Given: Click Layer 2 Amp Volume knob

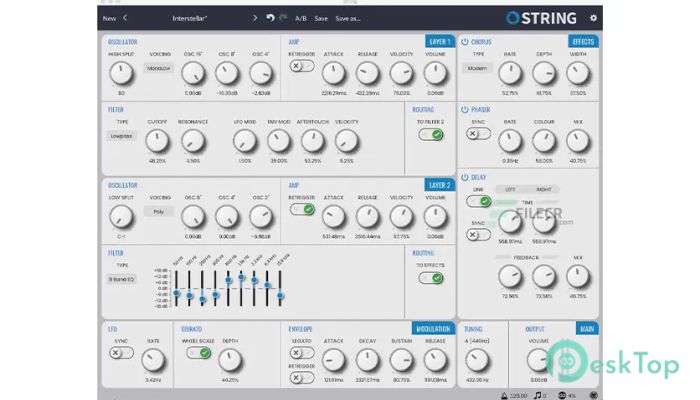Looking at the screenshot, I should [x=435, y=217].
